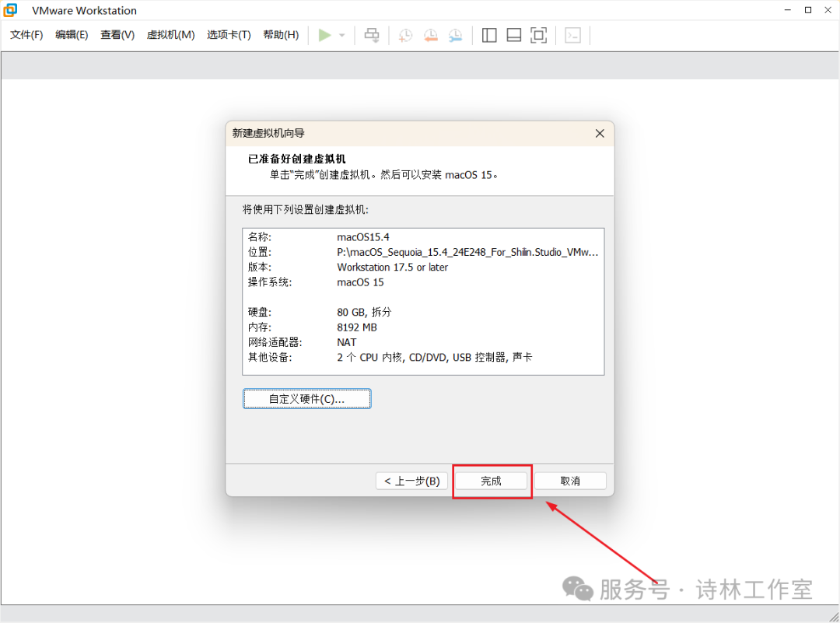Open the 文件(F) menu

click(x=26, y=35)
